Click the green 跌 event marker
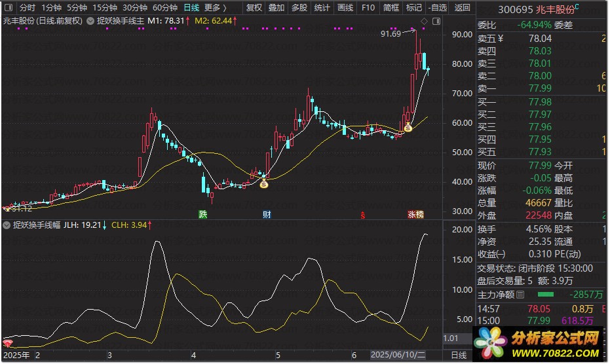610x364 pixels. [202, 214]
